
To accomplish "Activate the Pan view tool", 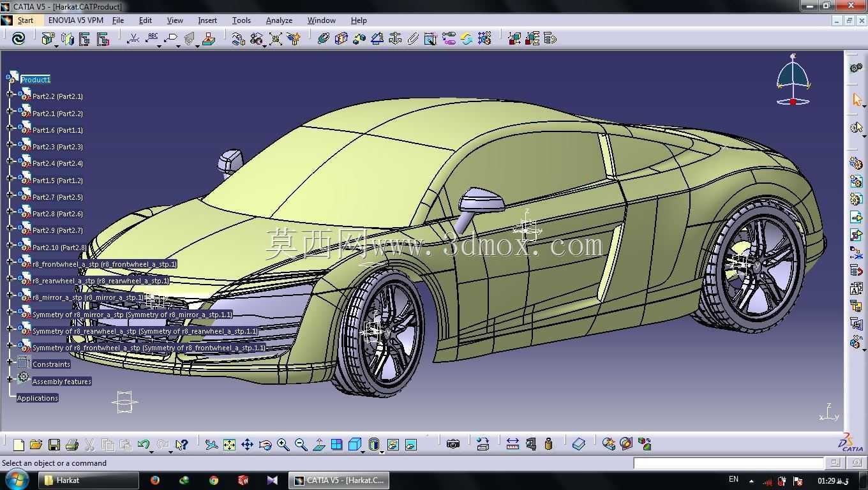I will pos(248,445).
